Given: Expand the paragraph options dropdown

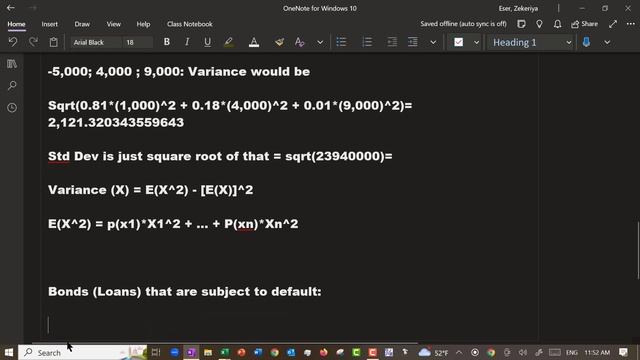Looking at the screenshot, I should point(433,42).
